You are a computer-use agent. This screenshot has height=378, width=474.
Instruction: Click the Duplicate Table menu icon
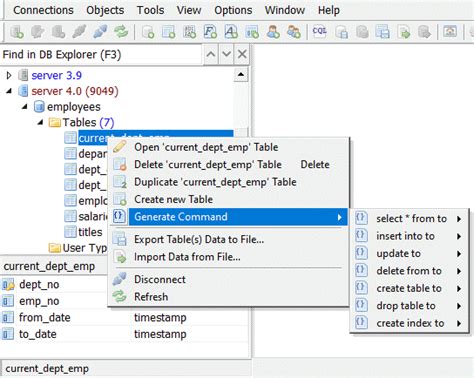(x=120, y=182)
